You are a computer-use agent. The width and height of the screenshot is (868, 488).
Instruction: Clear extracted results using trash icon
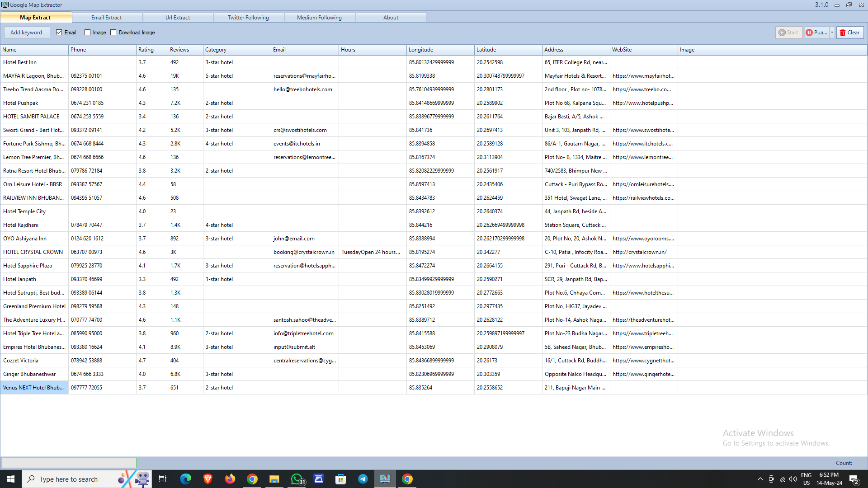point(843,32)
